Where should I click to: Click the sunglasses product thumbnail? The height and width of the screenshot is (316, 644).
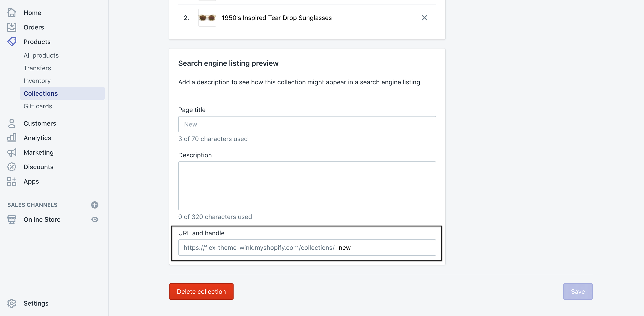click(207, 18)
